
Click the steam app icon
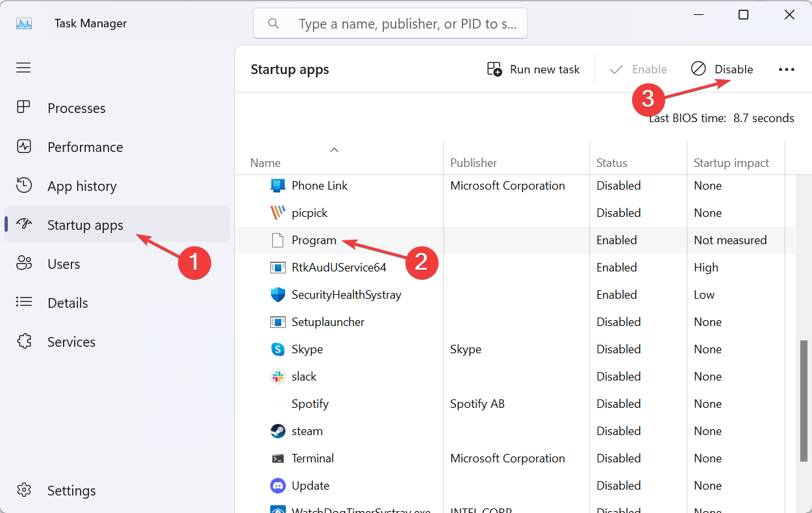click(278, 431)
